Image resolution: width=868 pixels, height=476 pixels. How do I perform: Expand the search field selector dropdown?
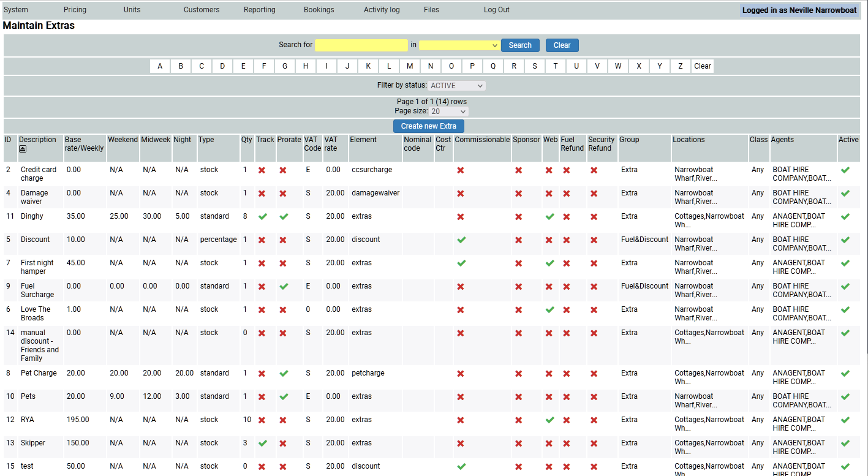pos(459,45)
